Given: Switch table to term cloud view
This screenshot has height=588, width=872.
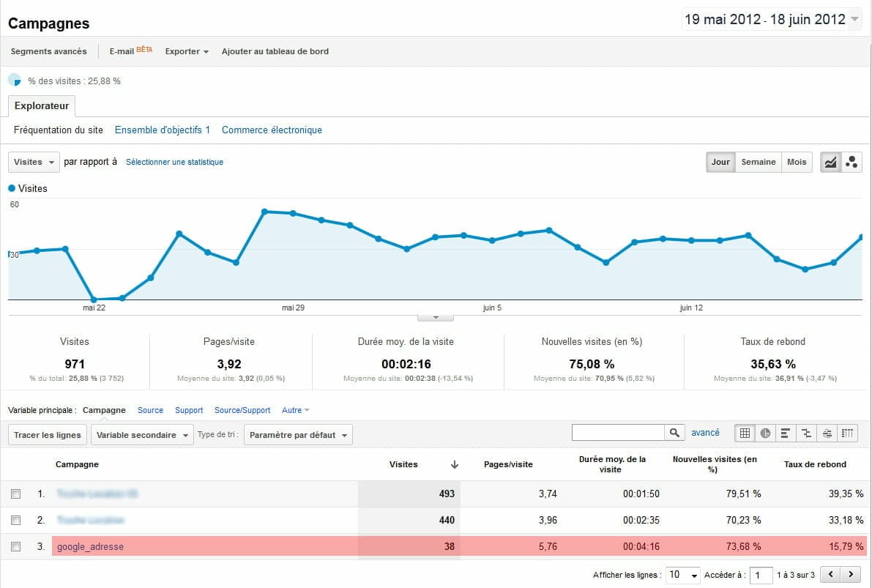Looking at the screenshot, I should click(827, 433).
